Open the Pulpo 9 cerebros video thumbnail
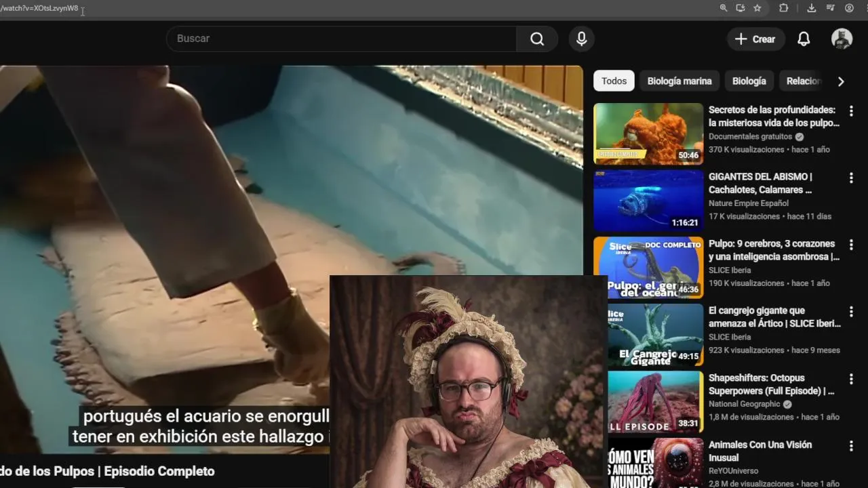Viewport: 868px width, 488px height. pos(648,268)
